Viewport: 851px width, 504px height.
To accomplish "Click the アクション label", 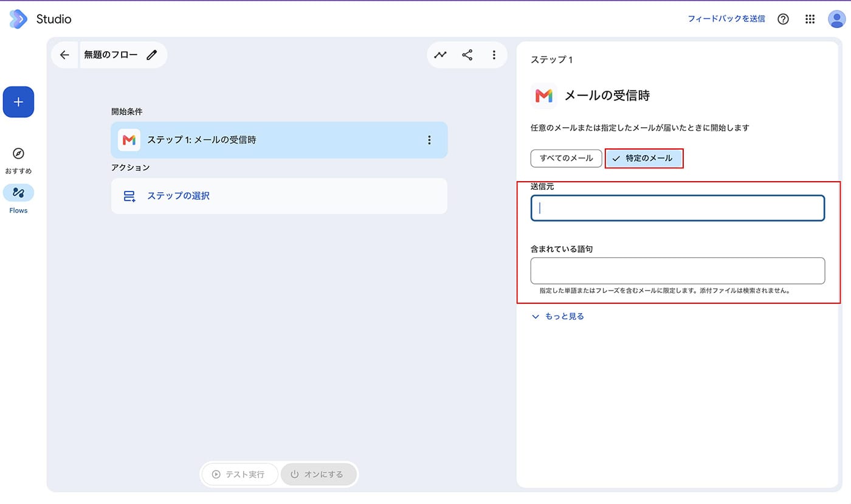I will [x=130, y=167].
